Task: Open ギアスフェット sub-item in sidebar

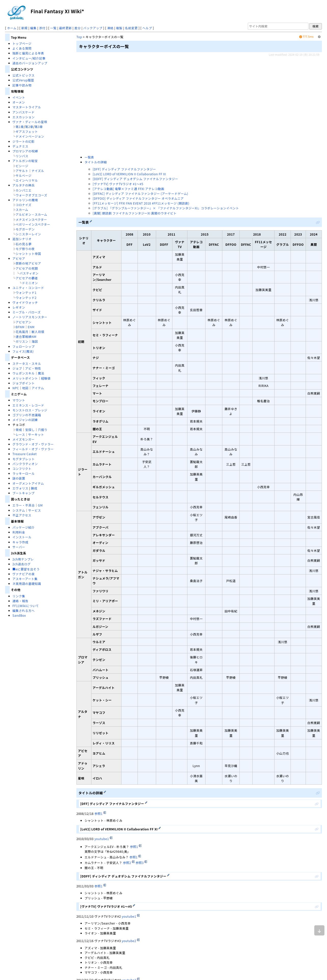Action: [x=27, y=132]
